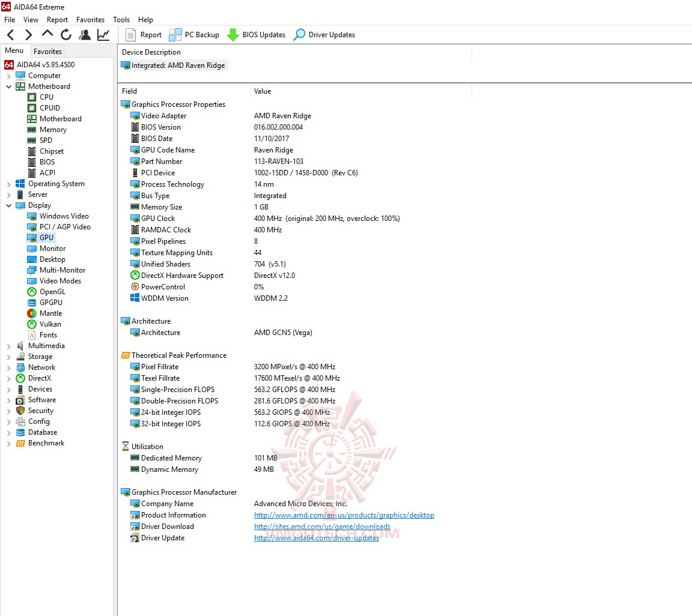Open the Tools menu

click(x=121, y=19)
